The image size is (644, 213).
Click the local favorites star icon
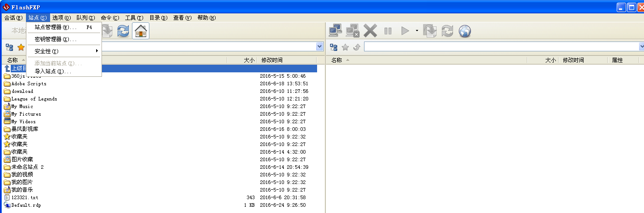[x=21, y=47]
